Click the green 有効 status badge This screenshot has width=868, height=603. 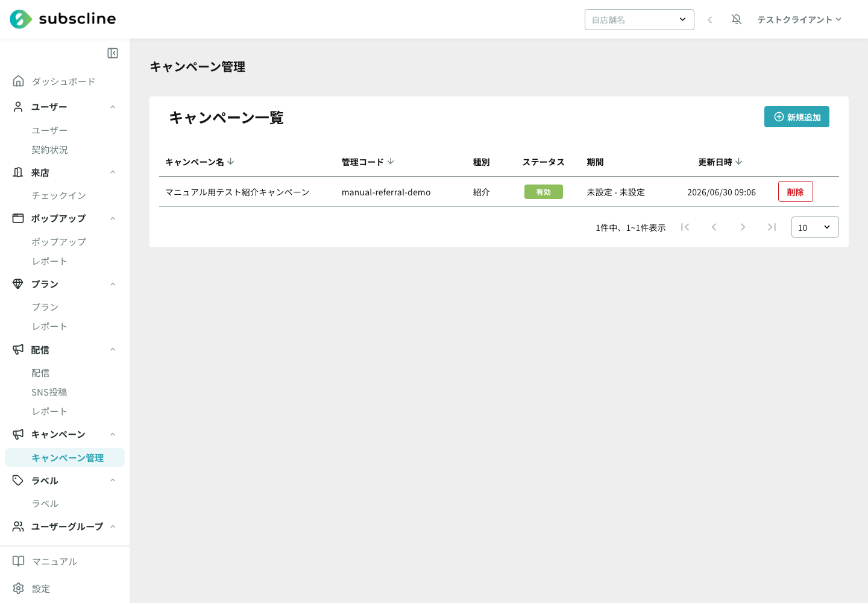tap(544, 192)
